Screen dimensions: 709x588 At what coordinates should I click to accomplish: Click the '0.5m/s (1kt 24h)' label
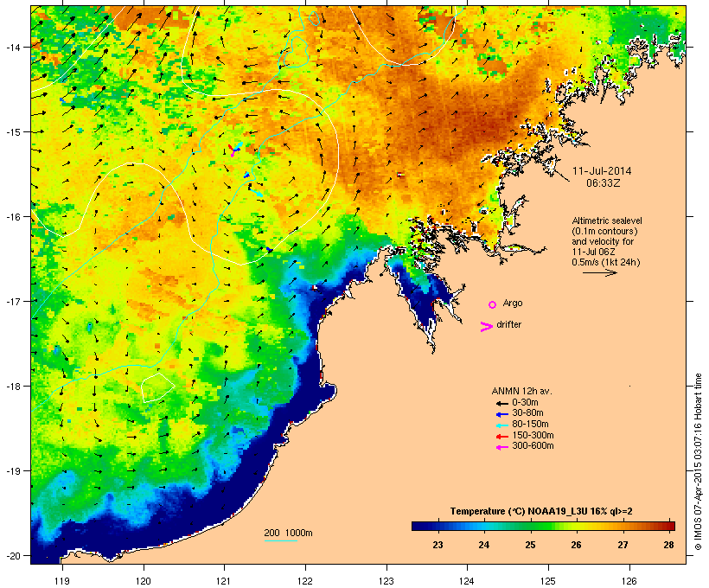(x=606, y=262)
